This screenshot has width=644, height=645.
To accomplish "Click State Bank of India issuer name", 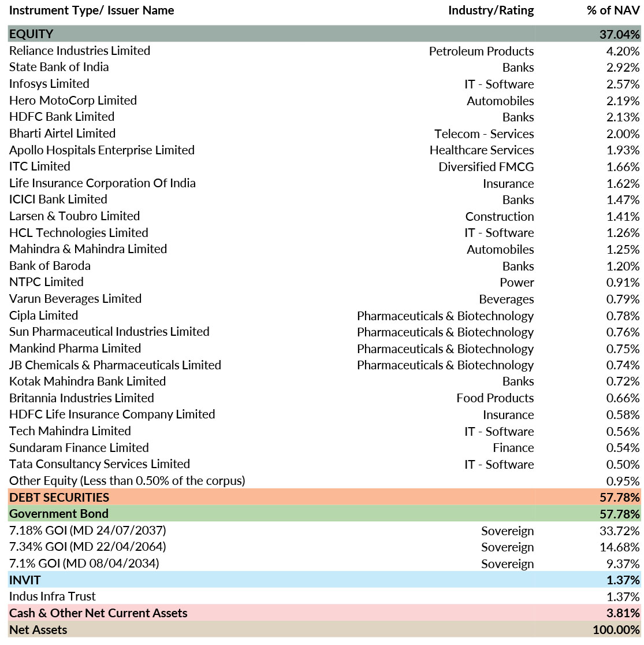I will pyautogui.click(x=59, y=67).
